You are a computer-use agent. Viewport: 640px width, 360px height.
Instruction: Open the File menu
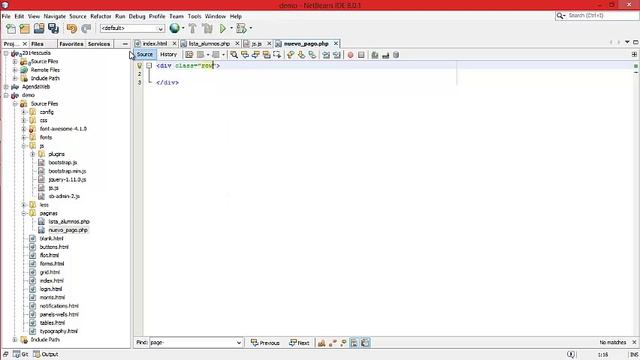click(x=6, y=16)
